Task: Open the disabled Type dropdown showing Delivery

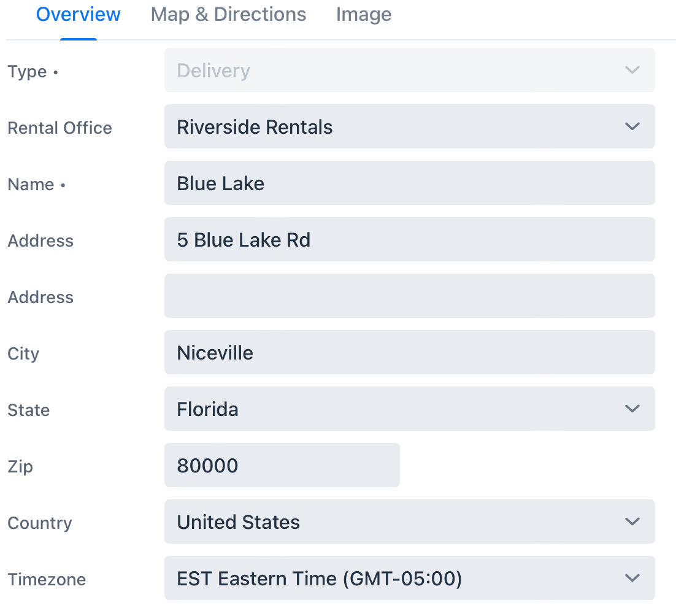Action: [410, 71]
